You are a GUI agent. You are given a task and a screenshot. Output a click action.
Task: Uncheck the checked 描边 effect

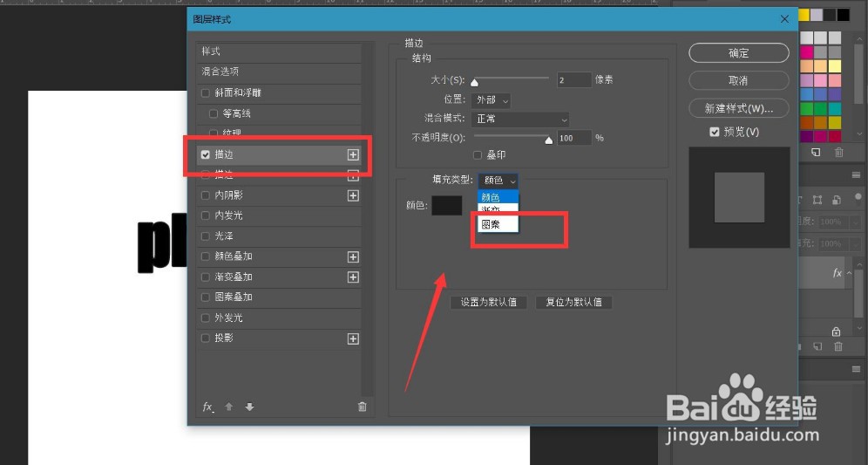(206, 154)
